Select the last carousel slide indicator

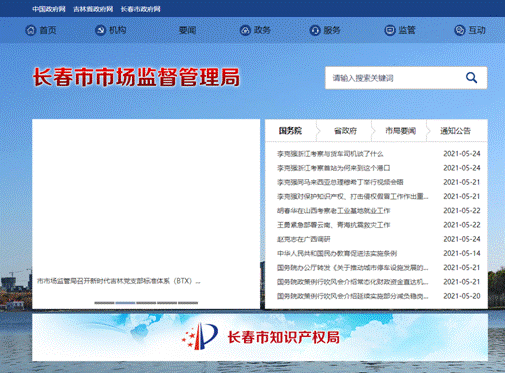(188, 303)
